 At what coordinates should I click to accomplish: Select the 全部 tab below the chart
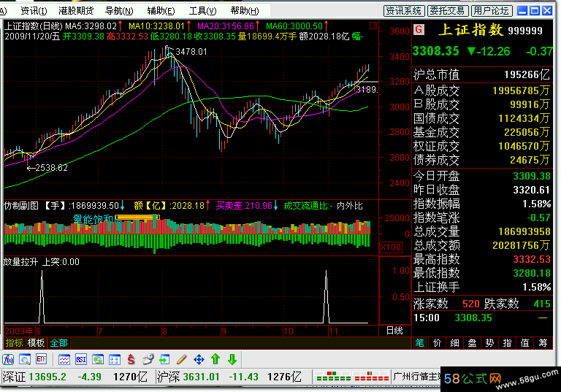pyautogui.click(x=58, y=343)
